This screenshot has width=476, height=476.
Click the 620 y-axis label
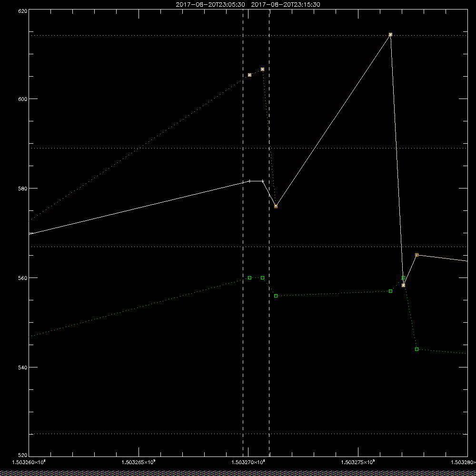click(x=23, y=10)
